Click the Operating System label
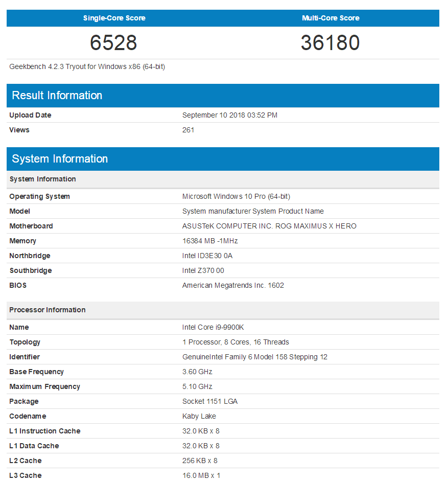This screenshot has width=448, height=482. (39, 196)
